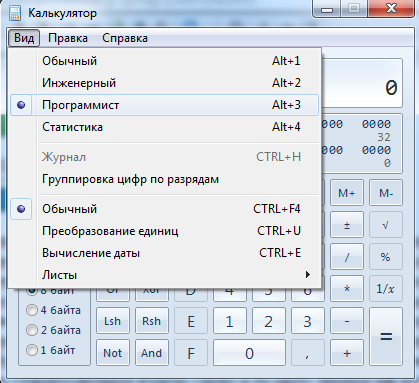Click the Calculator icon in the title bar
The image size is (419, 383).
(x=15, y=13)
